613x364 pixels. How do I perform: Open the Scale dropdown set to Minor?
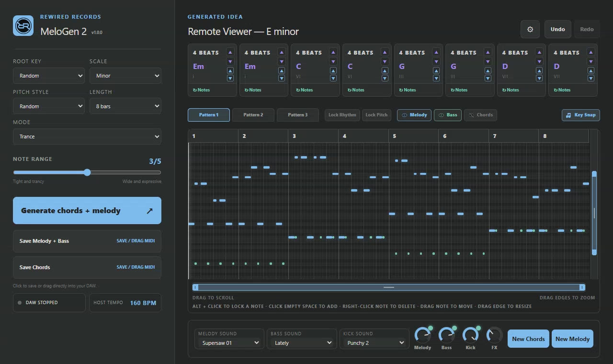pyautogui.click(x=125, y=76)
